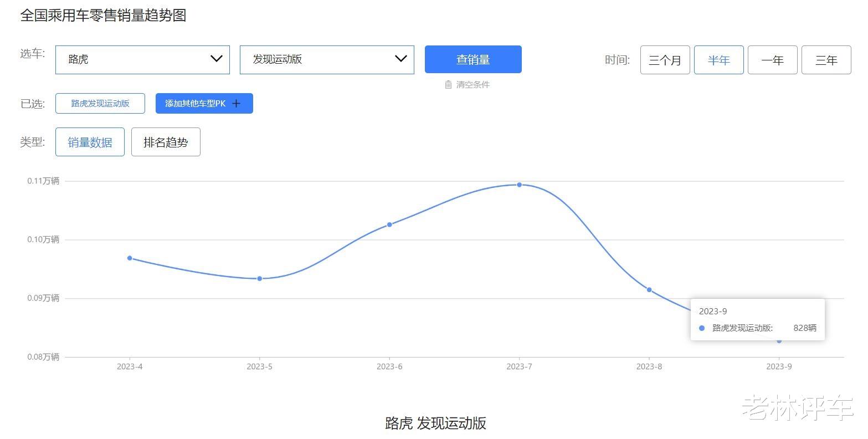
Task: Open the 路虎 brand dropdown
Action: click(x=142, y=60)
